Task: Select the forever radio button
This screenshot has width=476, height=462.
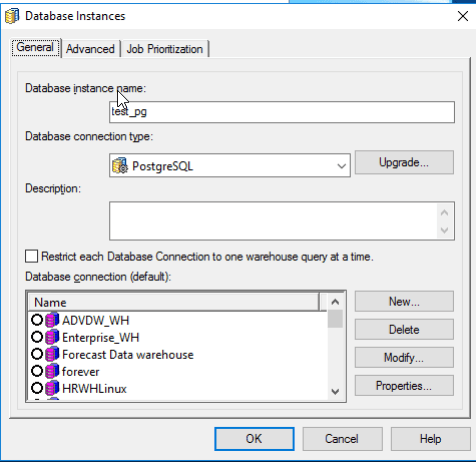Action: pos(37,371)
